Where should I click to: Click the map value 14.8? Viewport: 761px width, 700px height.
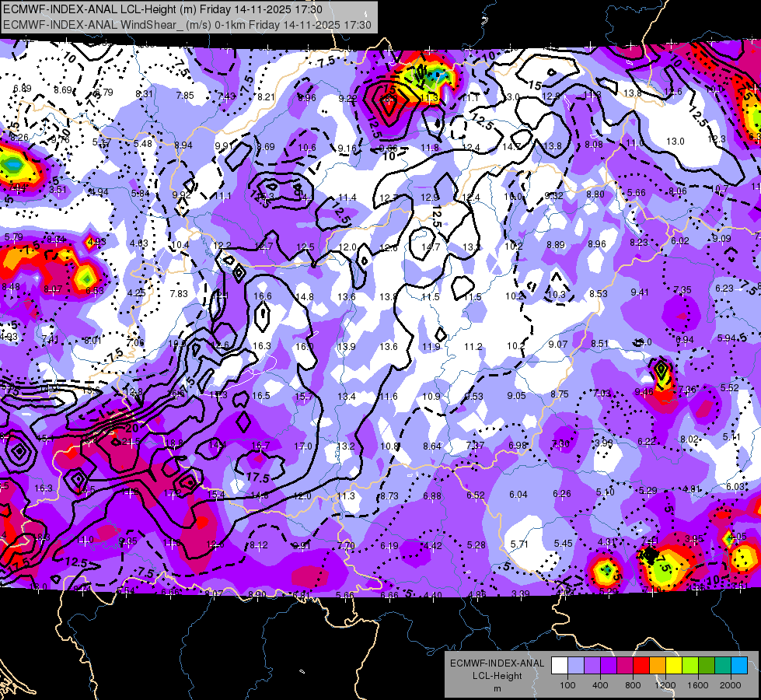pos(304,297)
